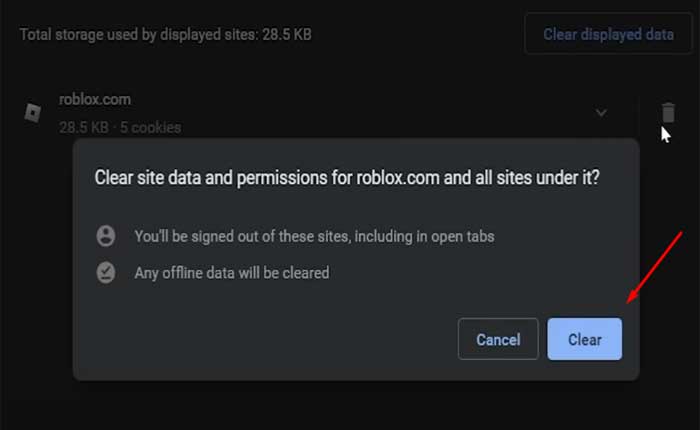Click the dimmed page area below the dialog

pos(350,405)
